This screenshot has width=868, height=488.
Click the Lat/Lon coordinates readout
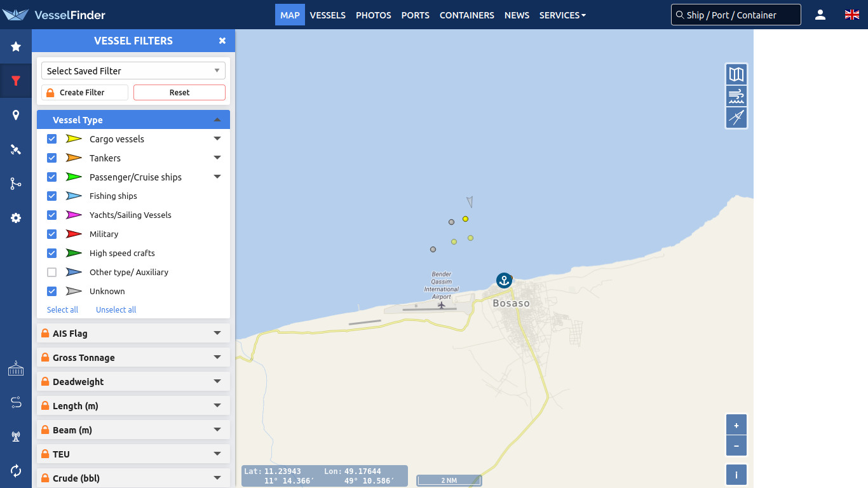click(x=325, y=476)
